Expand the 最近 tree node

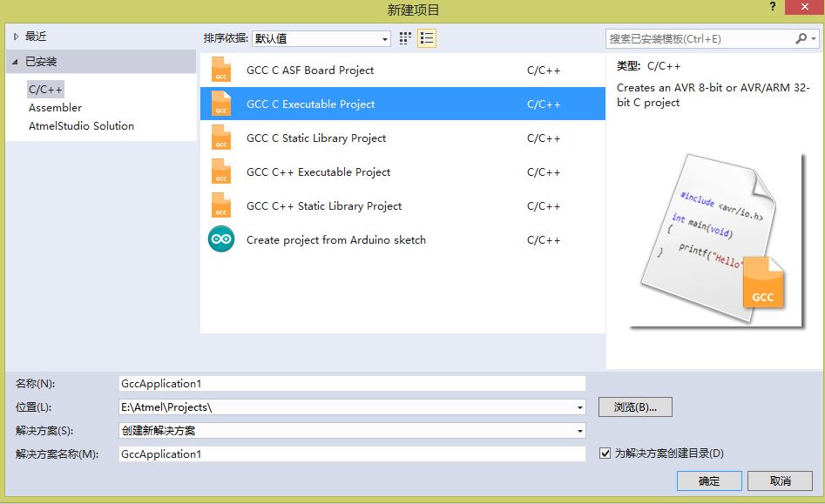(x=16, y=37)
